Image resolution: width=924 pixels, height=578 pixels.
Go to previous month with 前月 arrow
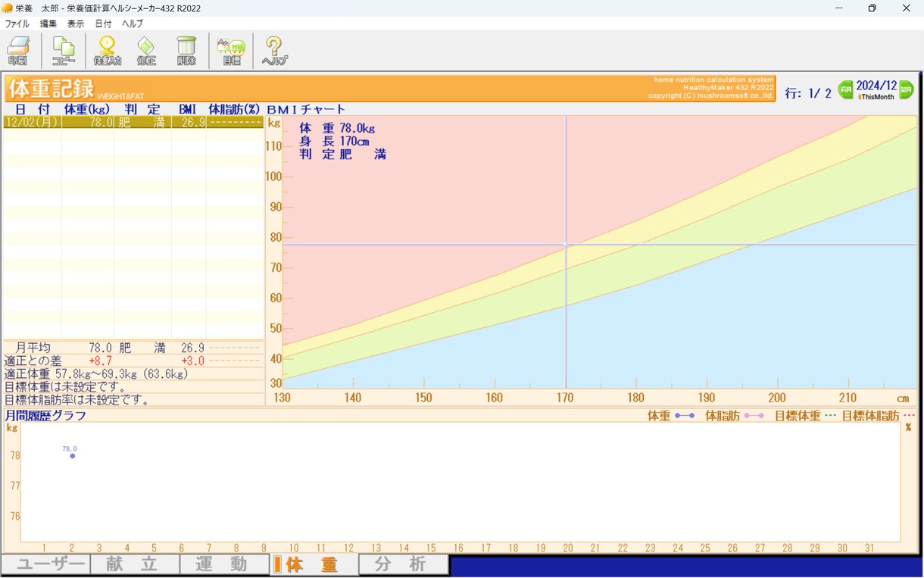[x=845, y=90]
